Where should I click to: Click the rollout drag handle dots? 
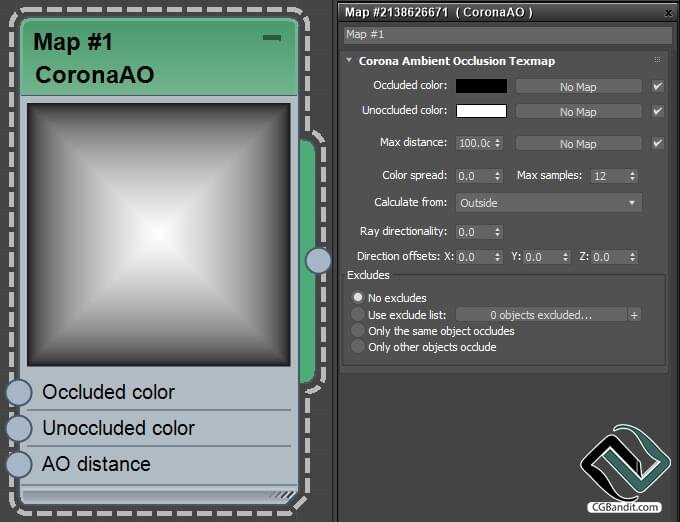coord(657,60)
